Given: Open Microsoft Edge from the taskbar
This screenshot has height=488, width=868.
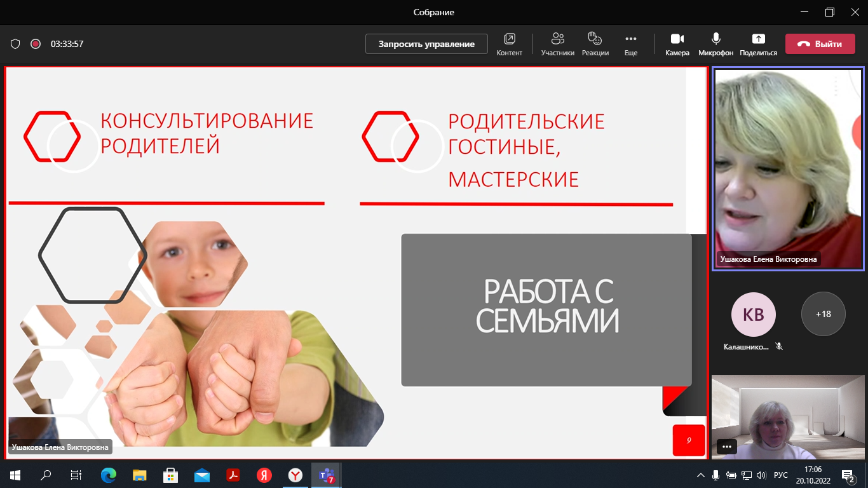Looking at the screenshot, I should 109,475.
